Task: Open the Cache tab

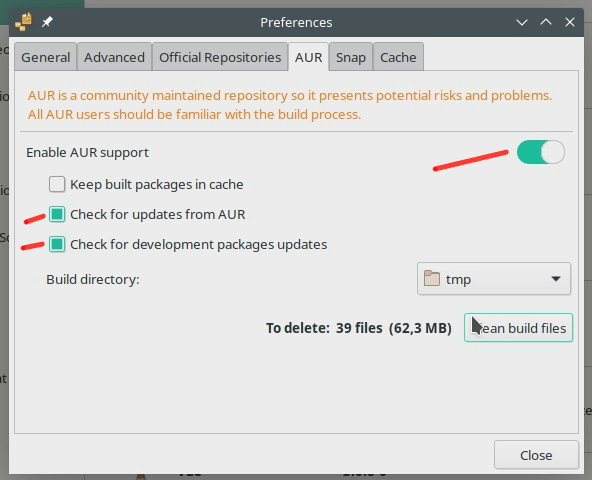Action: coord(398,57)
